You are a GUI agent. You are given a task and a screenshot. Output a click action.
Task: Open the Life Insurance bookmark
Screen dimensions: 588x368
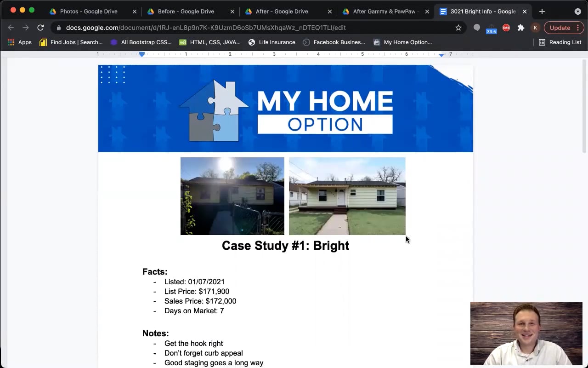pos(272,42)
